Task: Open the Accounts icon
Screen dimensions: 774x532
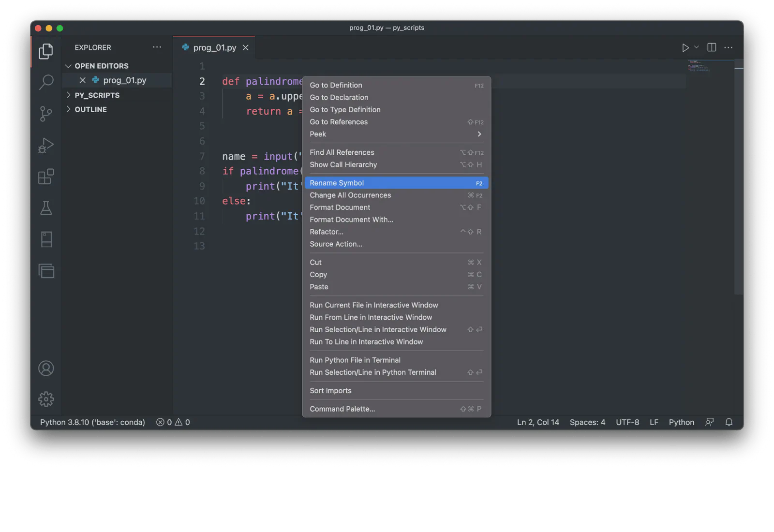Action: pyautogui.click(x=46, y=369)
